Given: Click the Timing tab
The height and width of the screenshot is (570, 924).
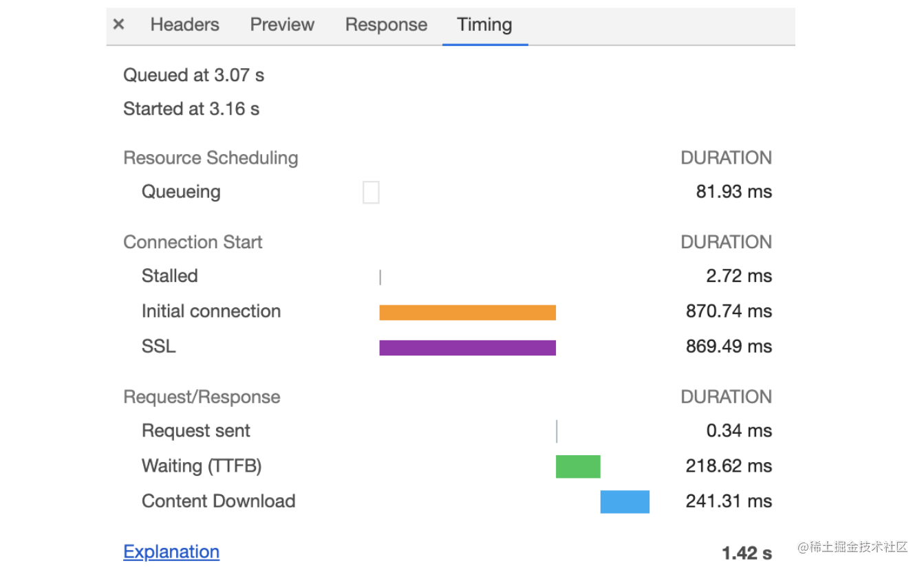Looking at the screenshot, I should [484, 25].
